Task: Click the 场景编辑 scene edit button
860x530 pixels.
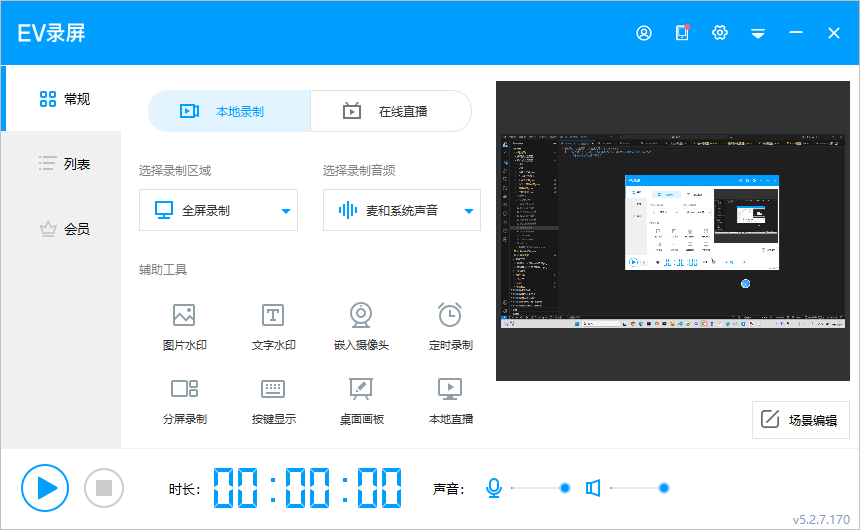Action: [800, 420]
